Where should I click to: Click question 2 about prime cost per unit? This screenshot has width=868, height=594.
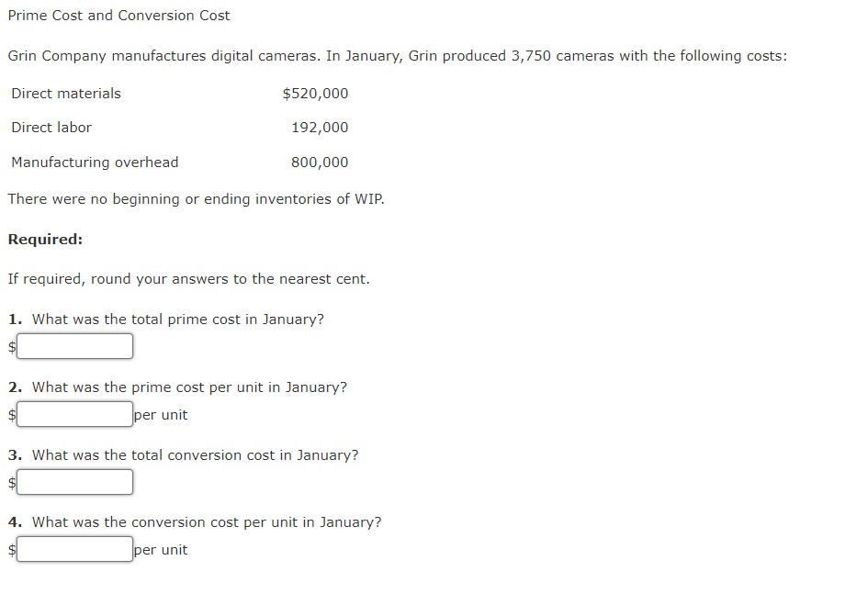pyautogui.click(x=177, y=387)
